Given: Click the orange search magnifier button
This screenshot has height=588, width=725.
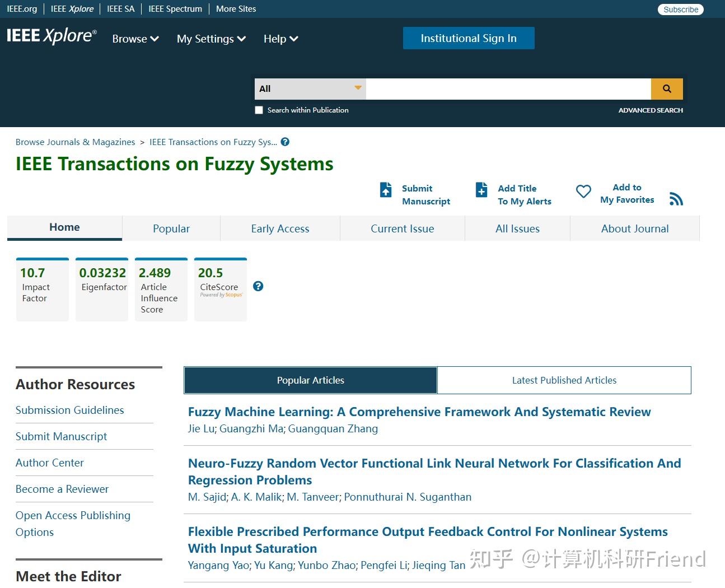Looking at the screenshot, I should [667, 88].
